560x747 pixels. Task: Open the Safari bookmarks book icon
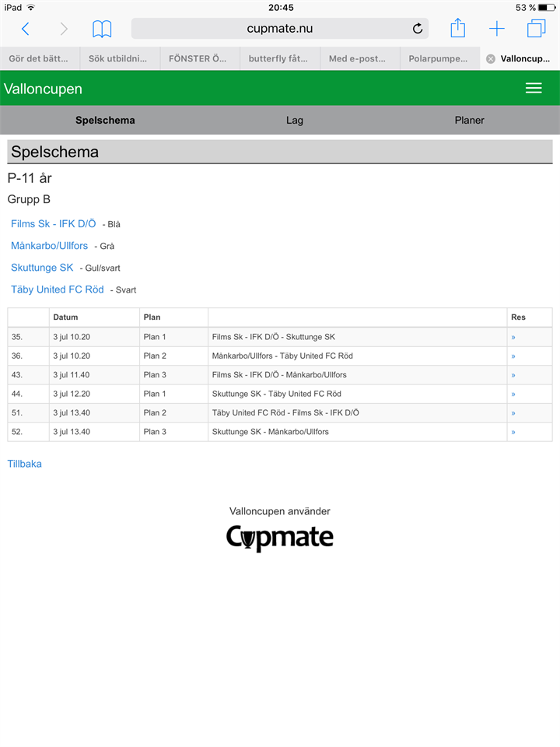pos(102,29)
